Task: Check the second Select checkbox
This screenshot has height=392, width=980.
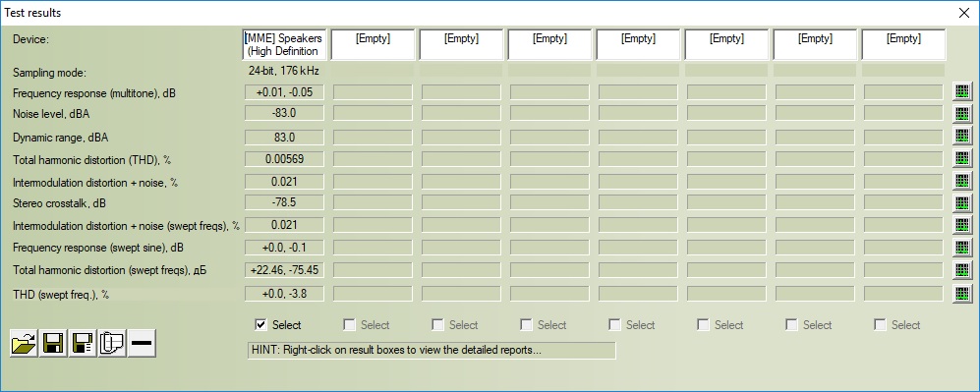Action: click(x=350, y=324)
